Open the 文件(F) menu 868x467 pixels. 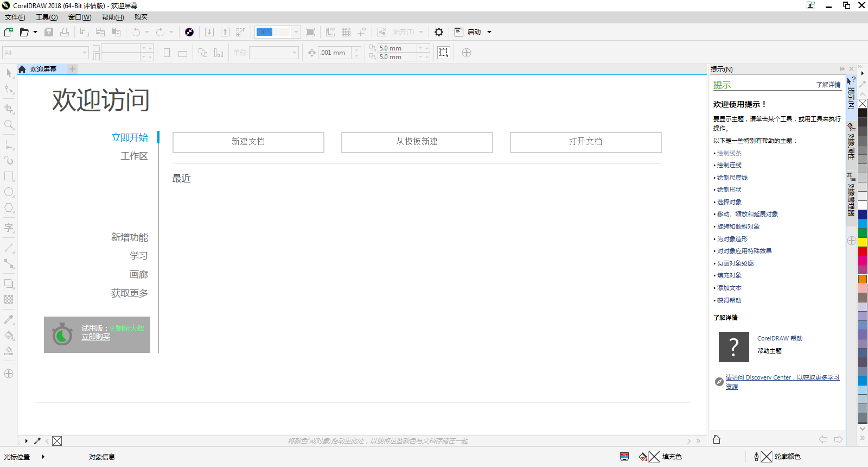(15, 17)
